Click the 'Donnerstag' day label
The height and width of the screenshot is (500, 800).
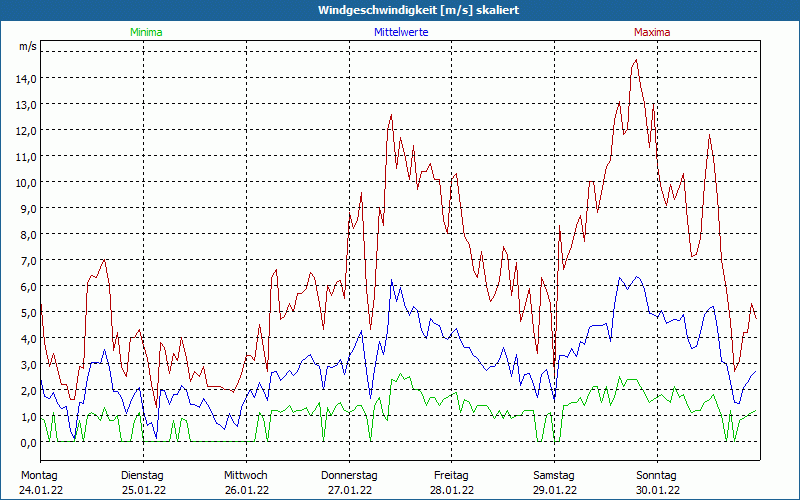coord(349,476)
